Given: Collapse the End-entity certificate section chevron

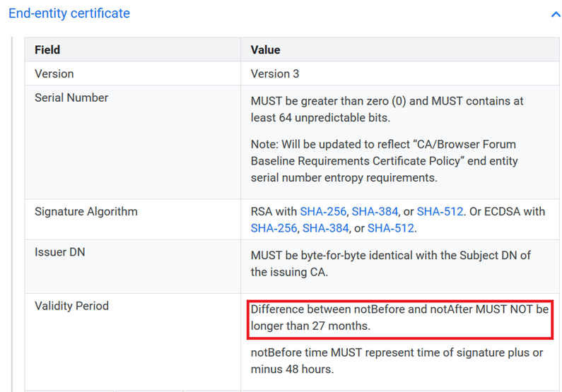Looking at the screenshot, I should pyautogui.click(x=555, y=14).
